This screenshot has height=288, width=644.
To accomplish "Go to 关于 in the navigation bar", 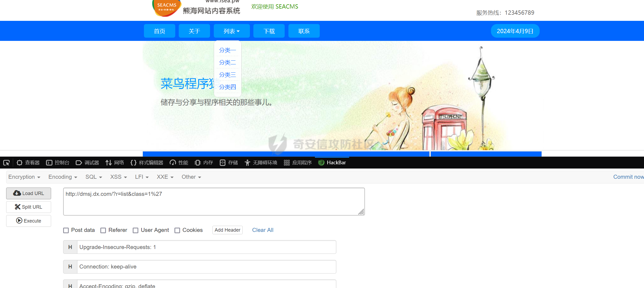I will (194, 31).
